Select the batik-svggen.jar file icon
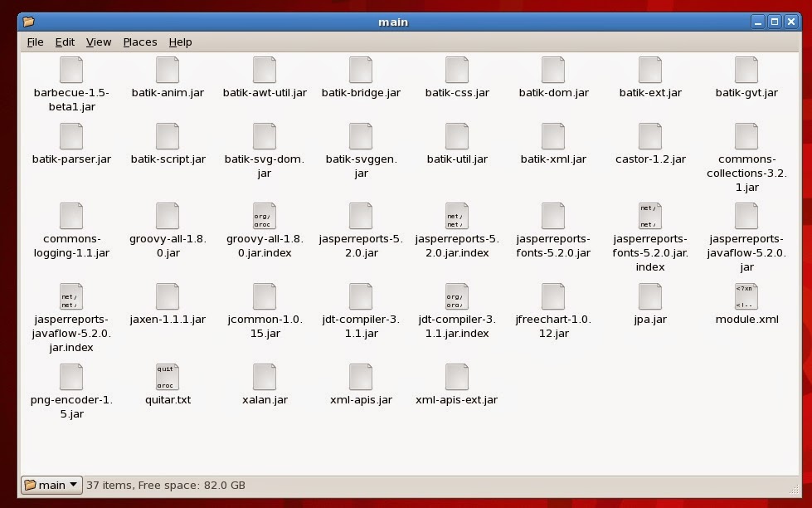The height and width of the screenshot is (508, 812). tap(361, 136)
